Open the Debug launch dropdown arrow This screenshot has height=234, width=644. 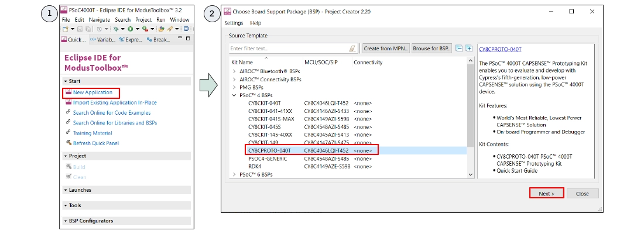pos(123,29)
